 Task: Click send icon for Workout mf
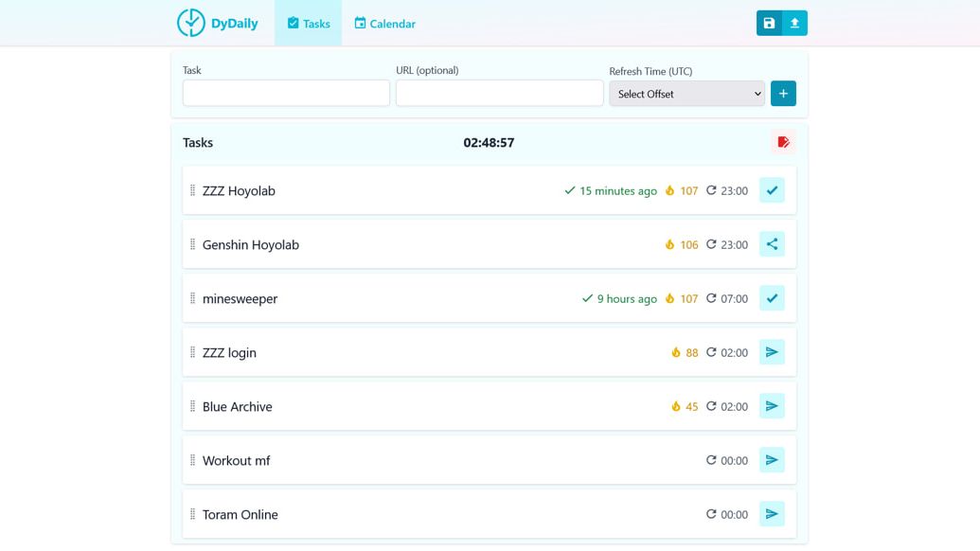pos(772,460)
